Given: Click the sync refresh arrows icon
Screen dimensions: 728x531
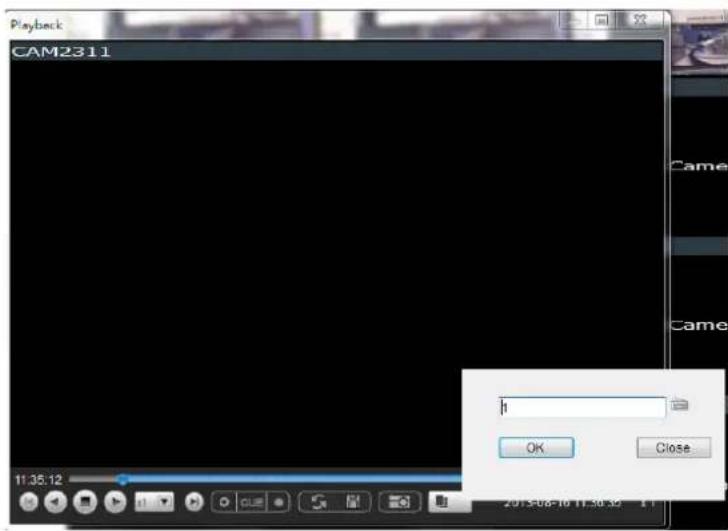Looking at the screenshot, I should click(x=318, y=502).
